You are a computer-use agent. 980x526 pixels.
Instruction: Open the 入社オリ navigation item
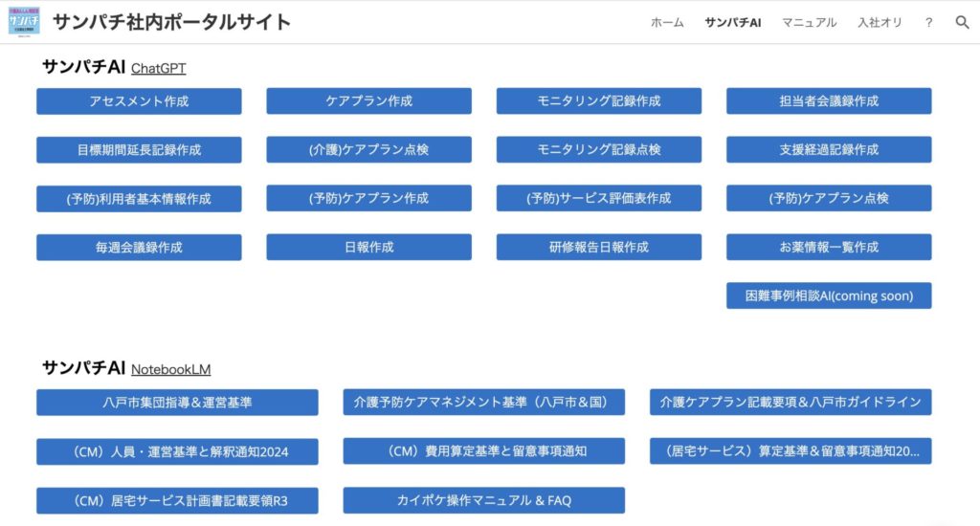pos(880,22)
